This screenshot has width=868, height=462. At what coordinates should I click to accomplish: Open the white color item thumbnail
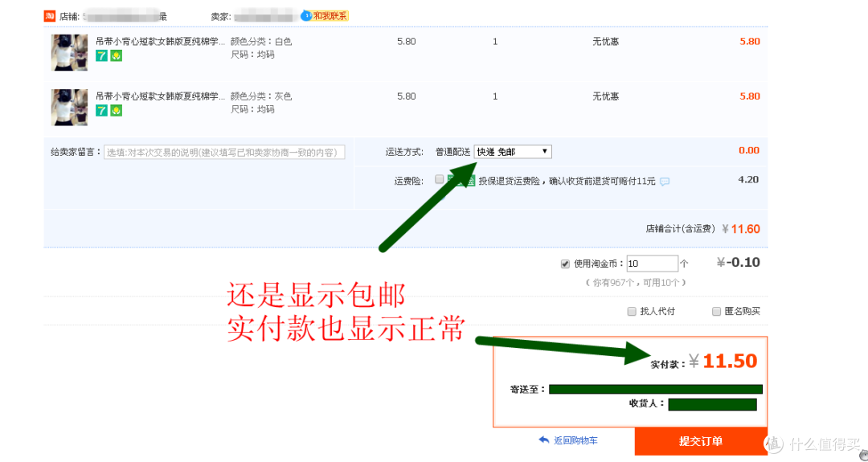point(70,52)
